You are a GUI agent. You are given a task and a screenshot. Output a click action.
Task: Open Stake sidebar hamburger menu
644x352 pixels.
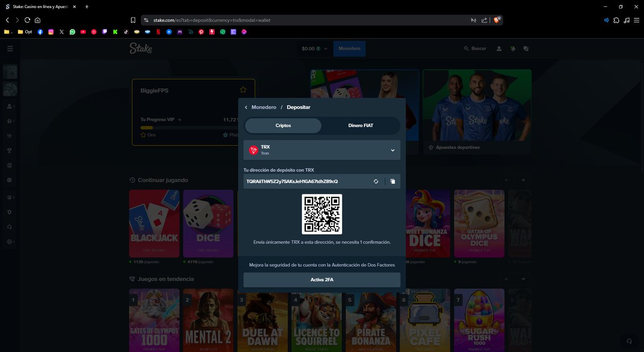pos(10,49)
